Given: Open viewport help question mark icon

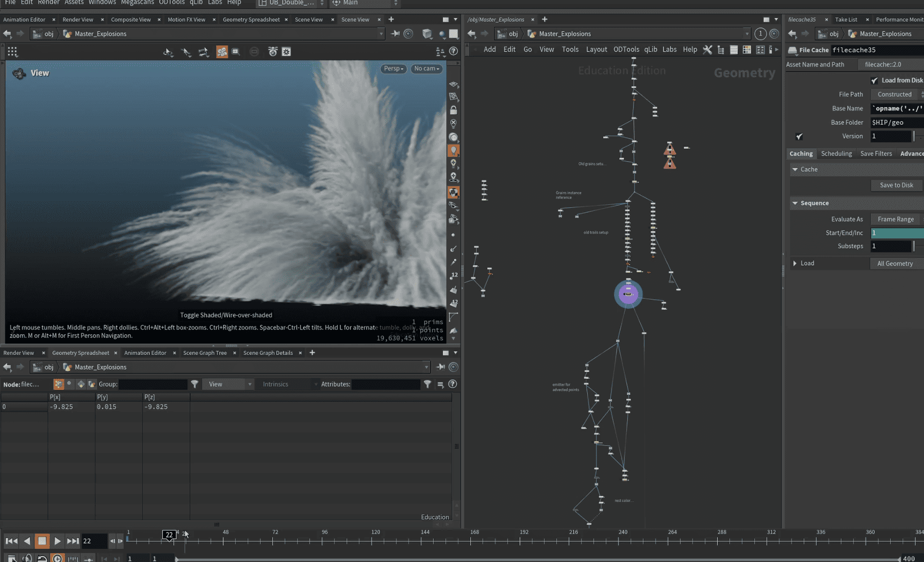Looking at the screenshot, I should click(x=453, y=51).
